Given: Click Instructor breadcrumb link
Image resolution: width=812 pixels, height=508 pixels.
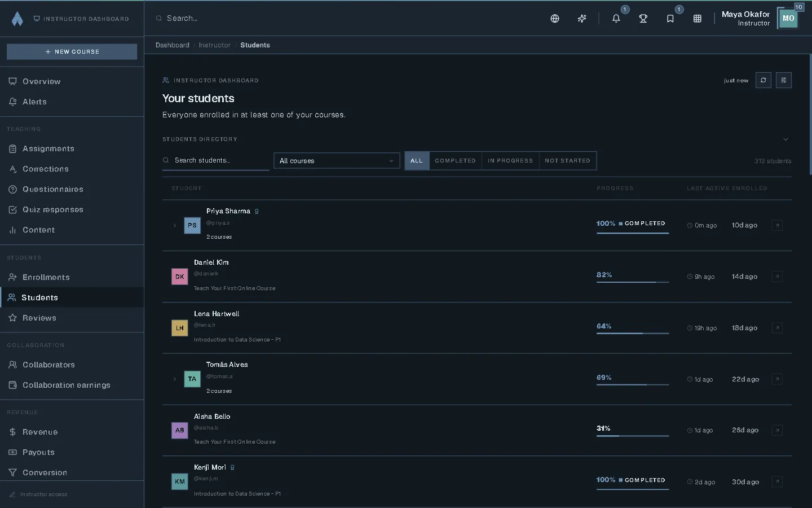Looking at the screenshot, I should [215, 45].
